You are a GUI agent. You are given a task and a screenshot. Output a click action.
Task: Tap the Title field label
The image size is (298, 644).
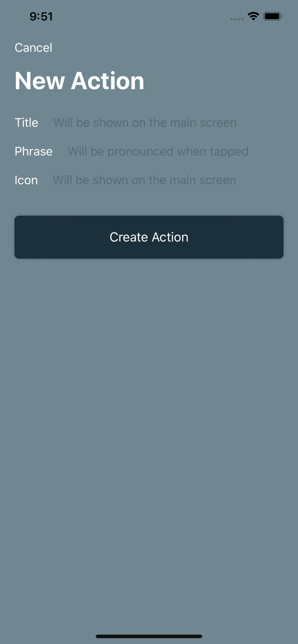[26, 123]
